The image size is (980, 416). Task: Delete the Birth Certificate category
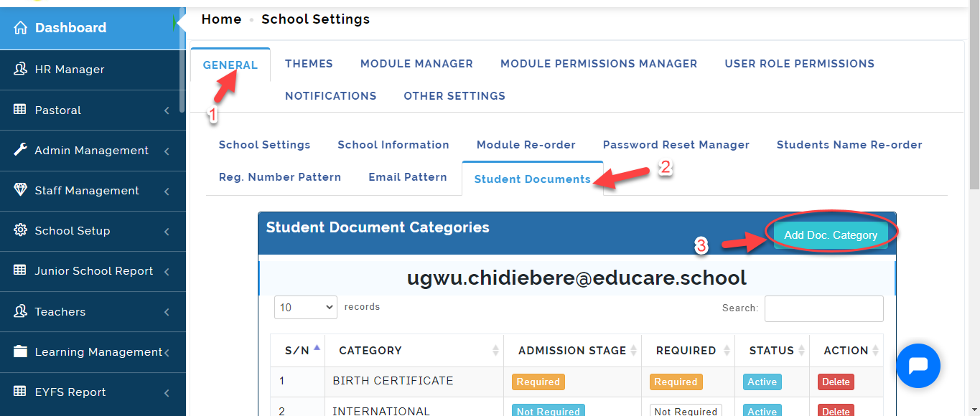[836, 382]
